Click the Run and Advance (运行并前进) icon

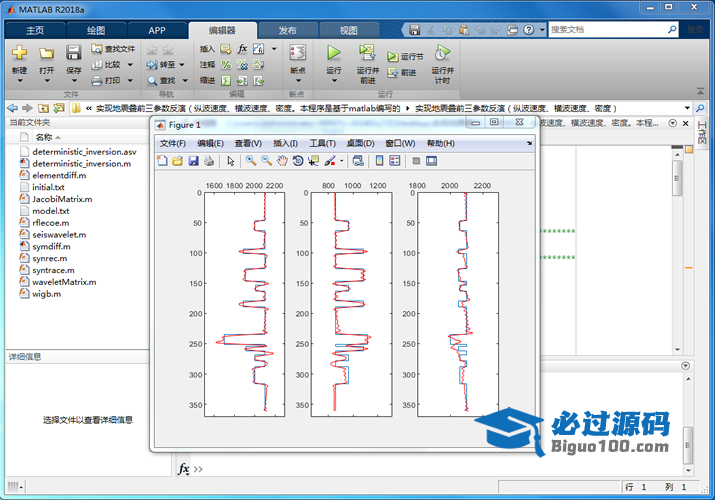[x=367, y=52]
